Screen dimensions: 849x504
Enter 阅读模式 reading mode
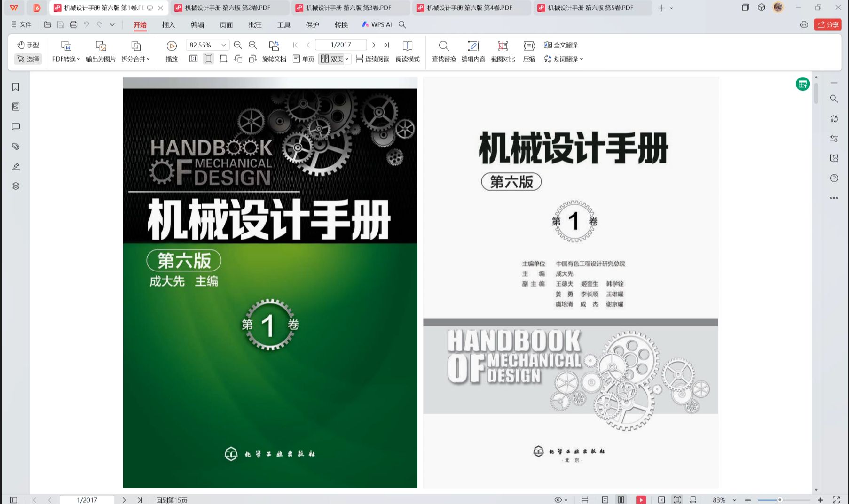[x=408, y=52]
